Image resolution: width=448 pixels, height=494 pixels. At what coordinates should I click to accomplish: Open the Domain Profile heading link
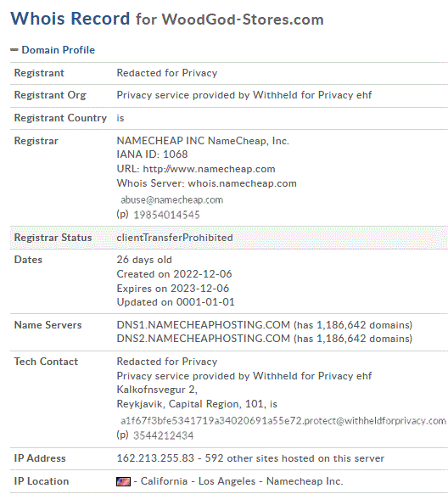click(59, 50)
